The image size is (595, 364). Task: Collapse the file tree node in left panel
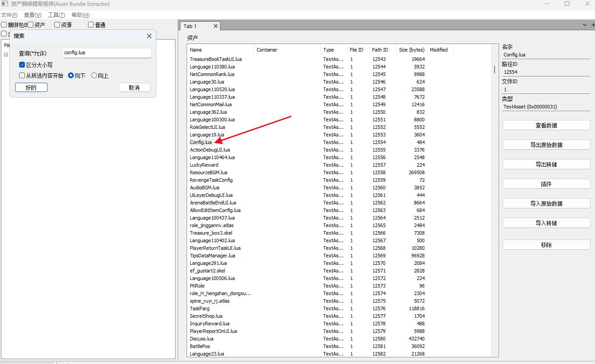pyautogui.click(x=6, y=55)
